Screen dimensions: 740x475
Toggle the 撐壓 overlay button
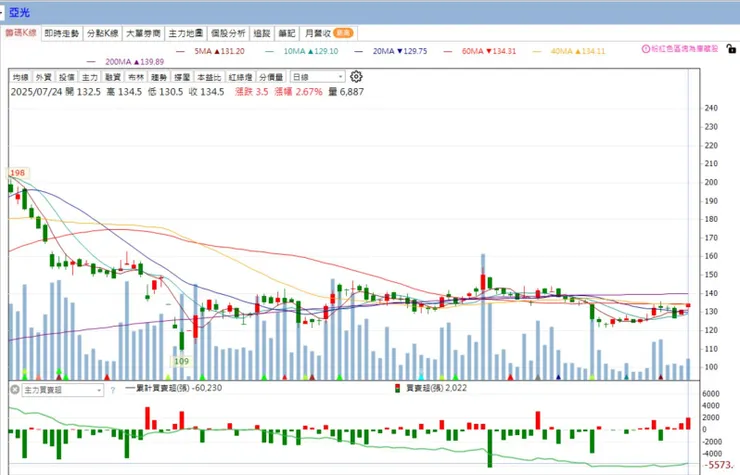pyautogui.click(x=182, y=77)
